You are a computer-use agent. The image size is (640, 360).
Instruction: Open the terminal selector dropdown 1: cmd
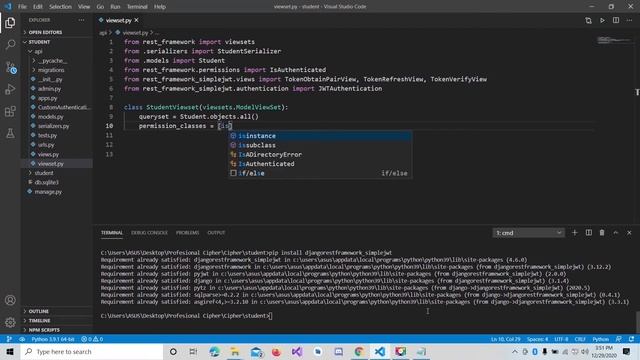[x=528, y=233]
